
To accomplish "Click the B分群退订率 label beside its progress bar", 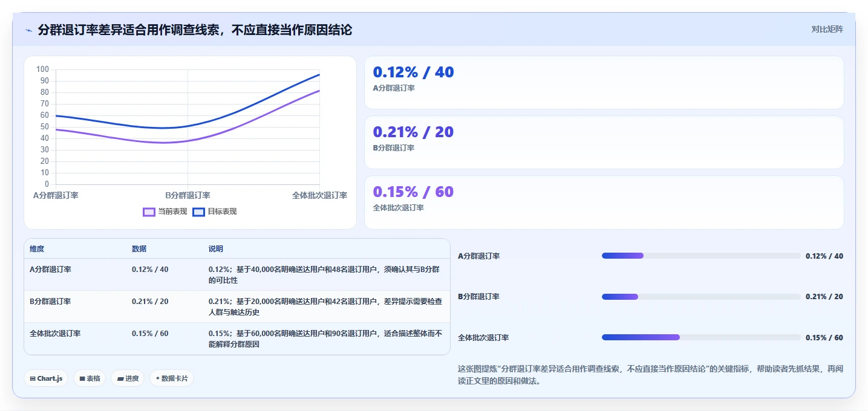I will [479, 297].
